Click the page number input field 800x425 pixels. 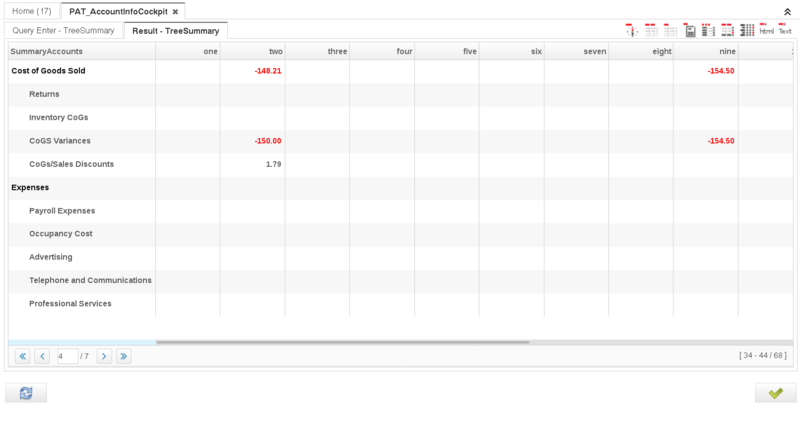click(x=67, y=356)
